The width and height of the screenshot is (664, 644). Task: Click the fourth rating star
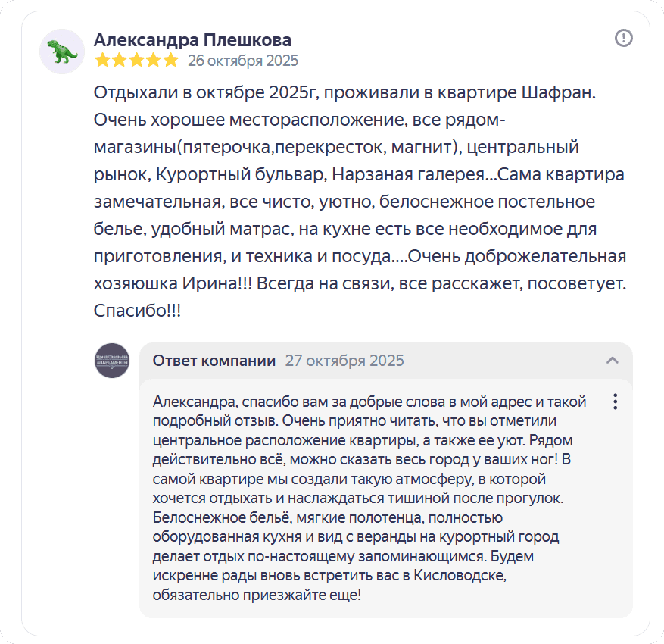point(154,61)
